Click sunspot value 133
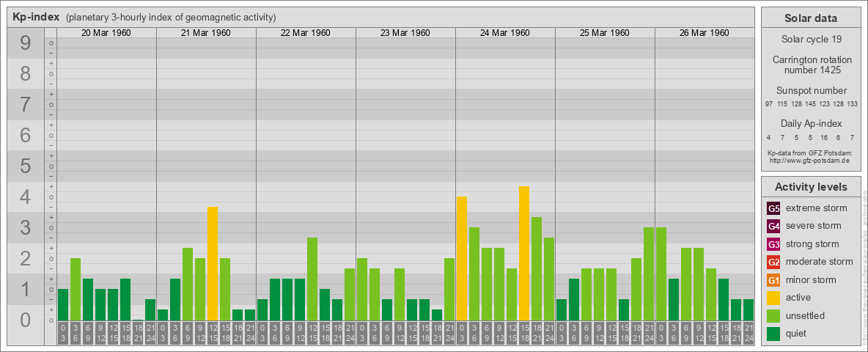The image size is (868, 352). 853,104
